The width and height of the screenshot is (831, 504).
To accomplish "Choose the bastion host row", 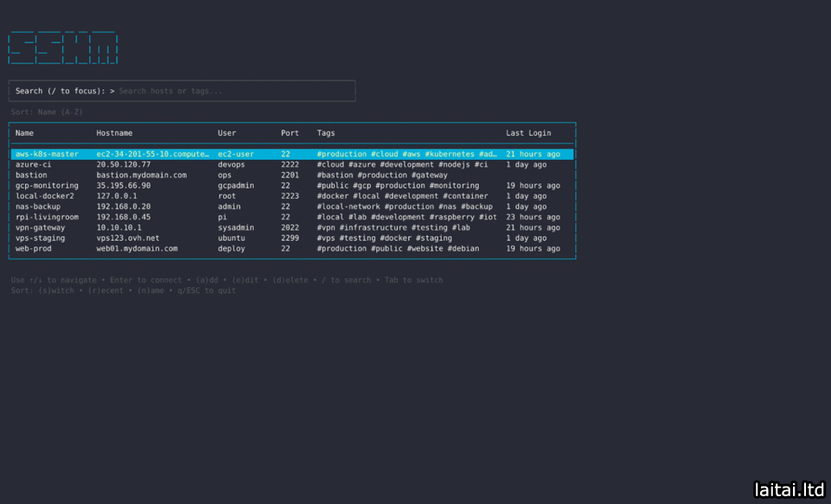I will pyautogui.click(x=31, y=175).
